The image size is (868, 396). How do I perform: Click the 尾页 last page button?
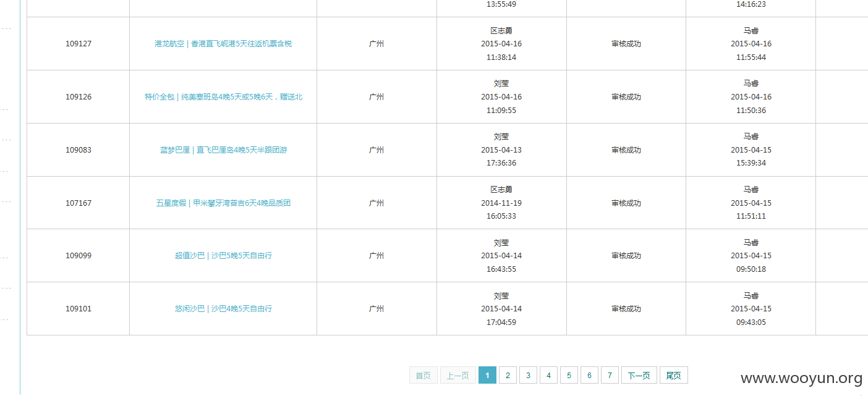click(674, 375)
